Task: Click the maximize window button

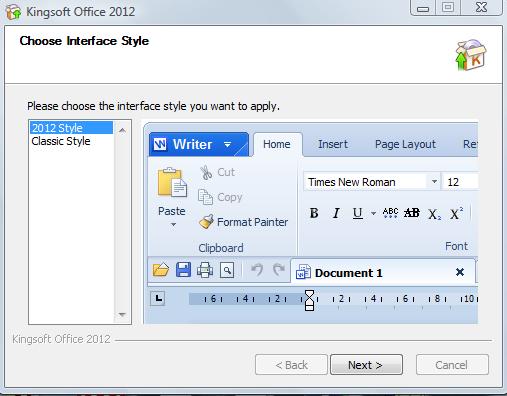Action: click(448, 8)
